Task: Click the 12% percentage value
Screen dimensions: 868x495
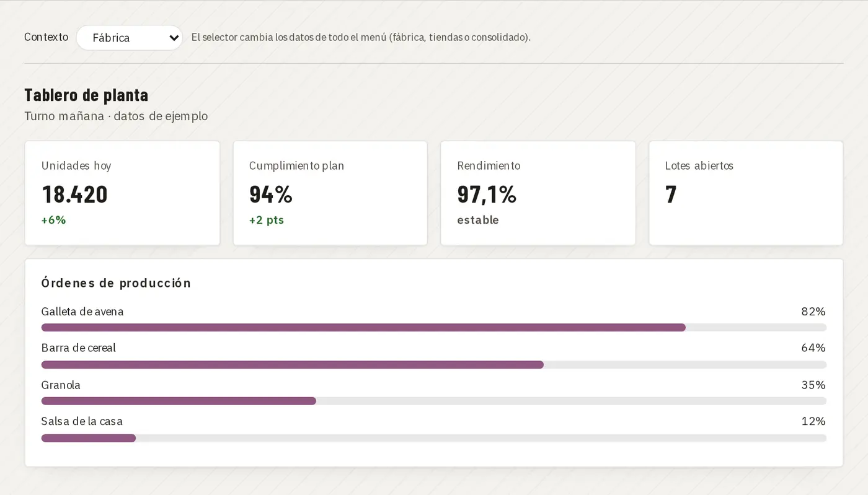Action: click(813, 421)
